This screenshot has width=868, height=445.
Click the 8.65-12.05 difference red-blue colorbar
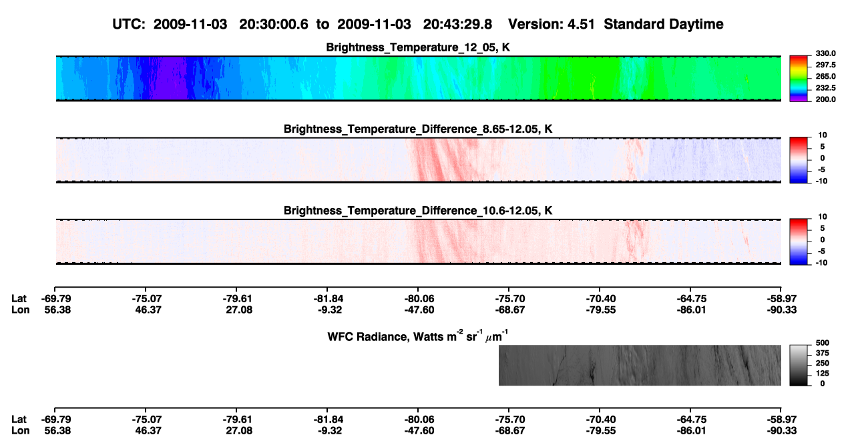tap(799, 160)
